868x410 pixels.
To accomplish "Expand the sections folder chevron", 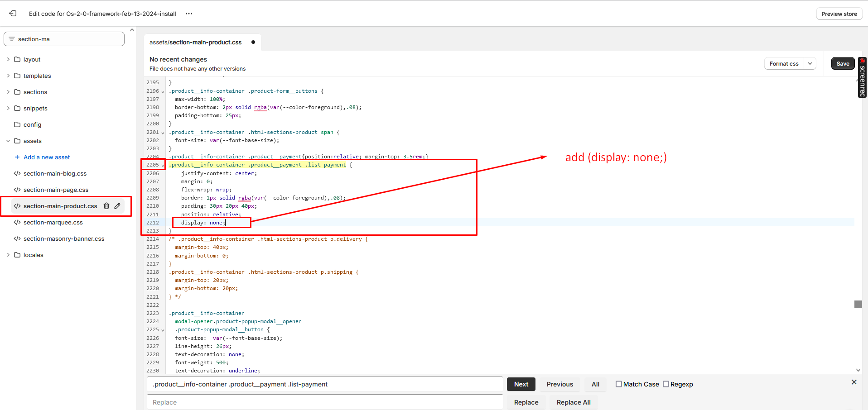I will (8, 92).
